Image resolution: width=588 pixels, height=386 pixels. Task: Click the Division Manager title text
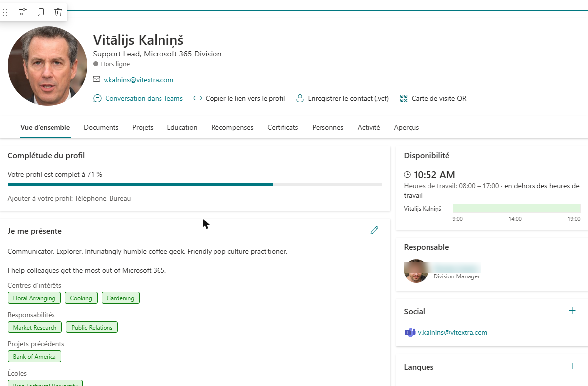pyautogui.click(x=456, y=276)
